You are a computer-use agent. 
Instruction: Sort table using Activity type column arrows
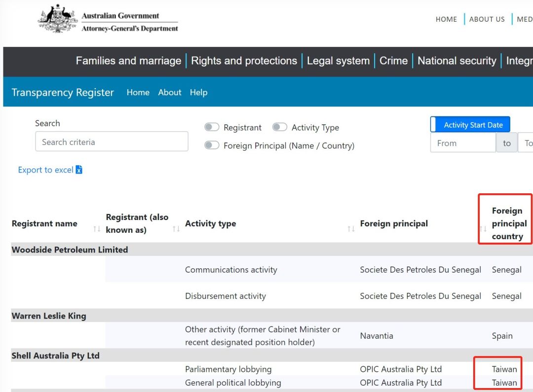(x=351, y=229)
